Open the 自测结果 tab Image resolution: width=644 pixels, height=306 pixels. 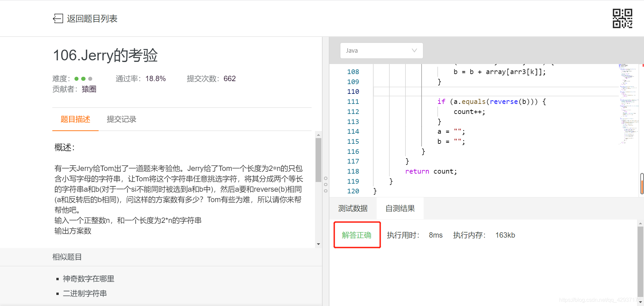400,208
